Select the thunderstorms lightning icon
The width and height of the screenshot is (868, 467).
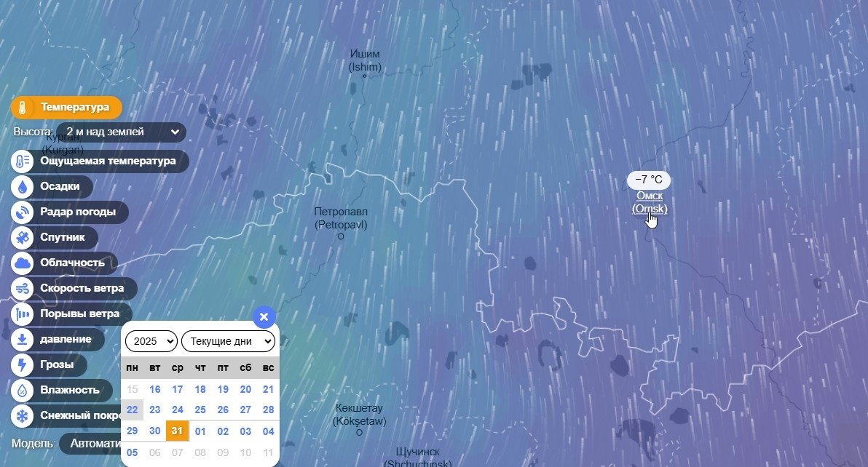point(23,364)
